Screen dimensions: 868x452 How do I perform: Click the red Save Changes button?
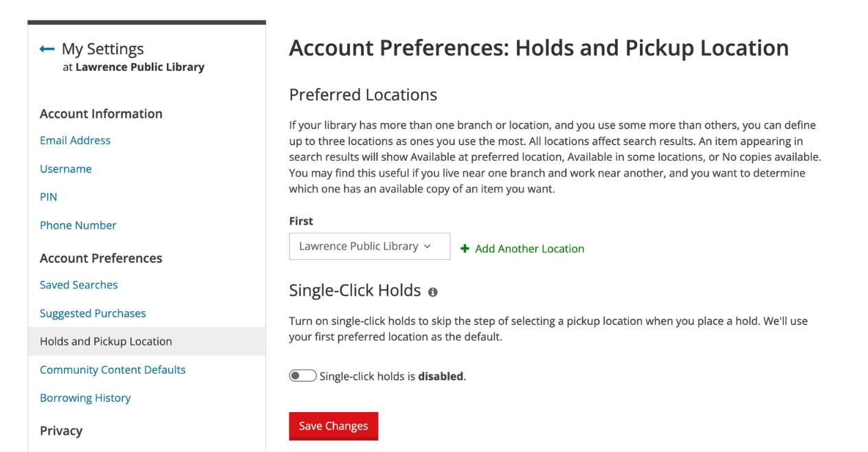click(333, 426)
